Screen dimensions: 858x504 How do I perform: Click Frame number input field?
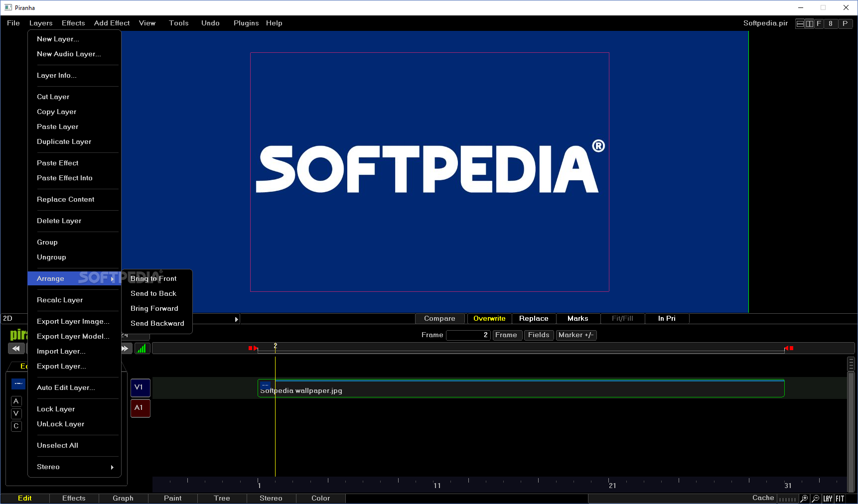[468, 335]
